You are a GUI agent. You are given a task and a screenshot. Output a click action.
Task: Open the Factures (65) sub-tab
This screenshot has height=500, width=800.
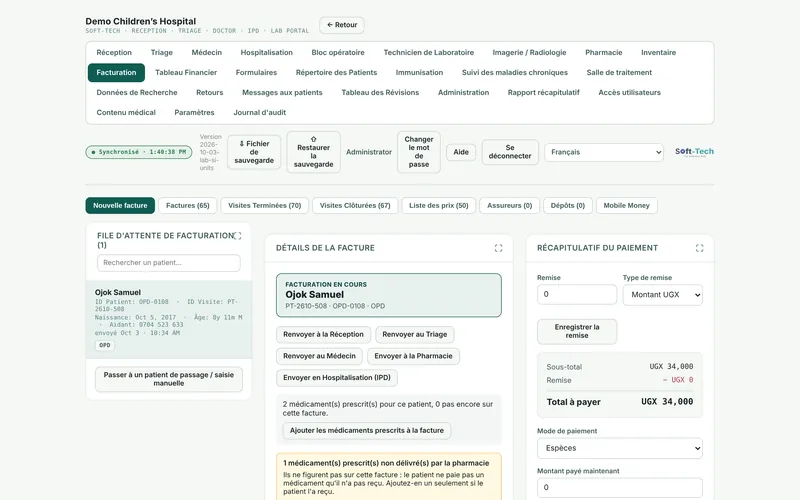[188, 206]
